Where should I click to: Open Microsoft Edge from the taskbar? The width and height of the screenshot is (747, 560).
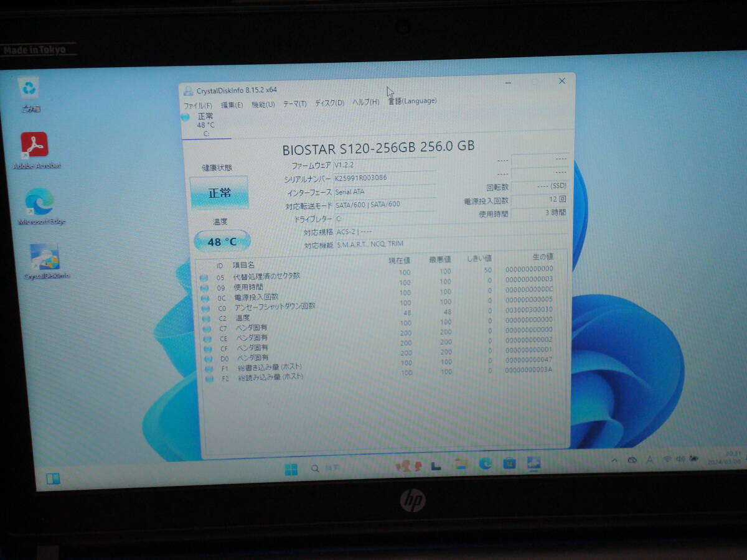point(486,464)
